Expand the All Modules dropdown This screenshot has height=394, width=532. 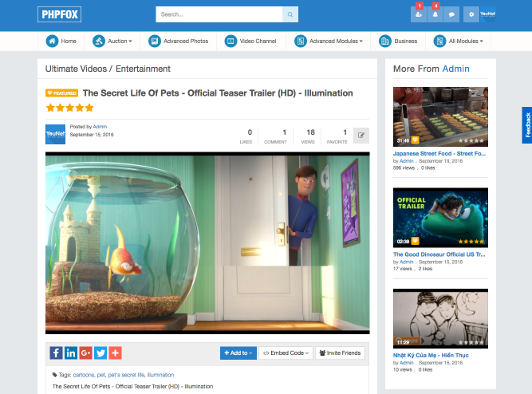[x=482, y=41]
